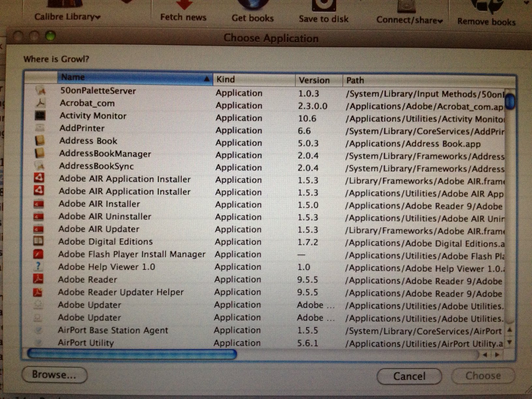Click the AirPort Utility app icon

click(38, 342)
